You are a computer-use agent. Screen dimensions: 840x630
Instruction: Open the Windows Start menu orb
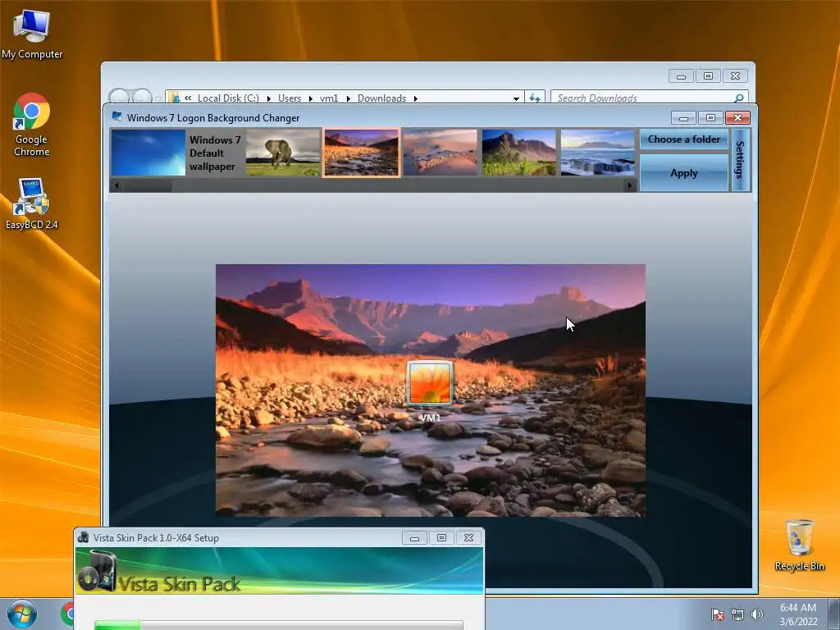coord(22,614)
